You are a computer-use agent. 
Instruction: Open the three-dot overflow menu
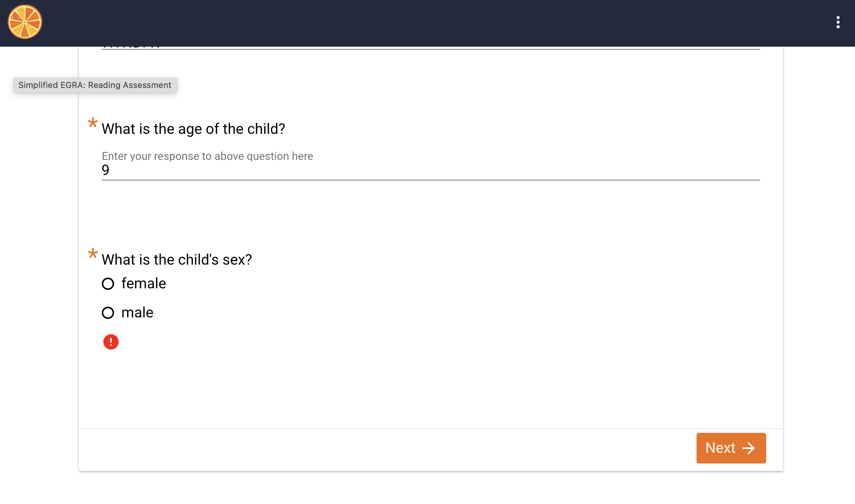tap(838, 22)
